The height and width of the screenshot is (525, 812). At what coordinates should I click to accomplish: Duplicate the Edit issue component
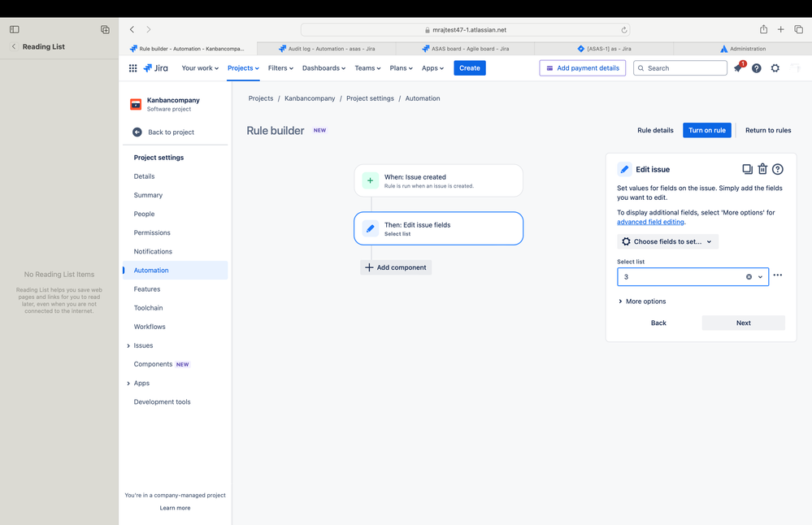747,169
